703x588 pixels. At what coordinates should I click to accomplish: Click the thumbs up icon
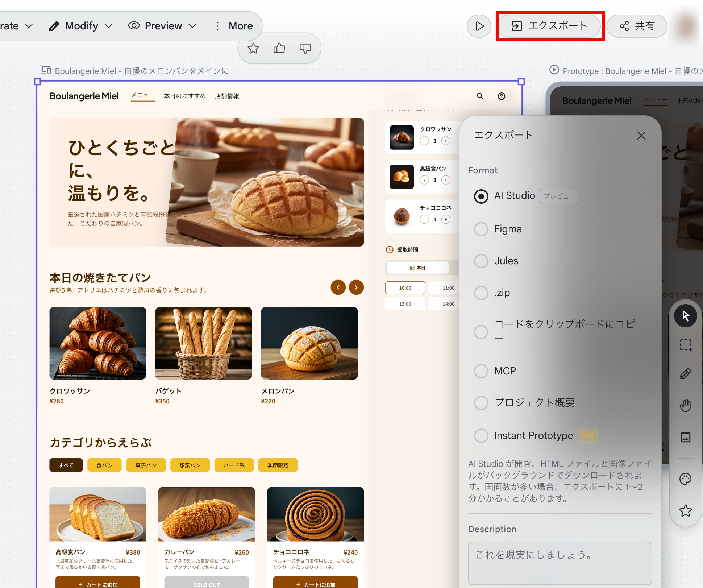(x=279, y=48)
